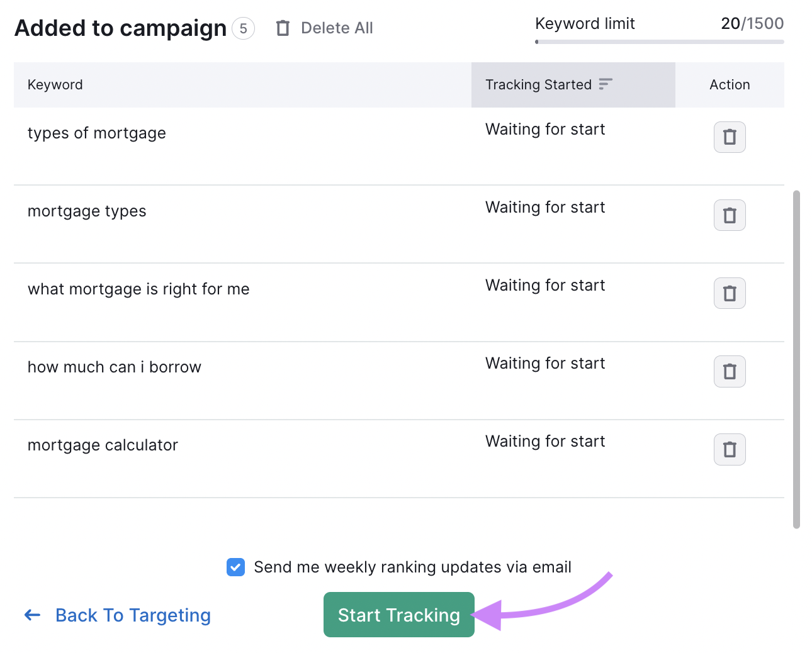The width and height of the screenshot is (812, 653).
Task: Click the Action column header
Action: (x=729, y=85)
